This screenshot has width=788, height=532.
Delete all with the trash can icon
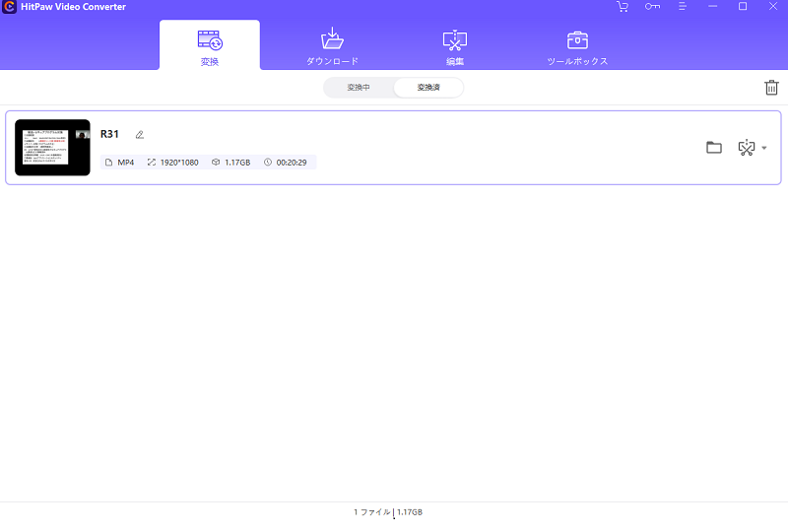[x=771, y=88]
